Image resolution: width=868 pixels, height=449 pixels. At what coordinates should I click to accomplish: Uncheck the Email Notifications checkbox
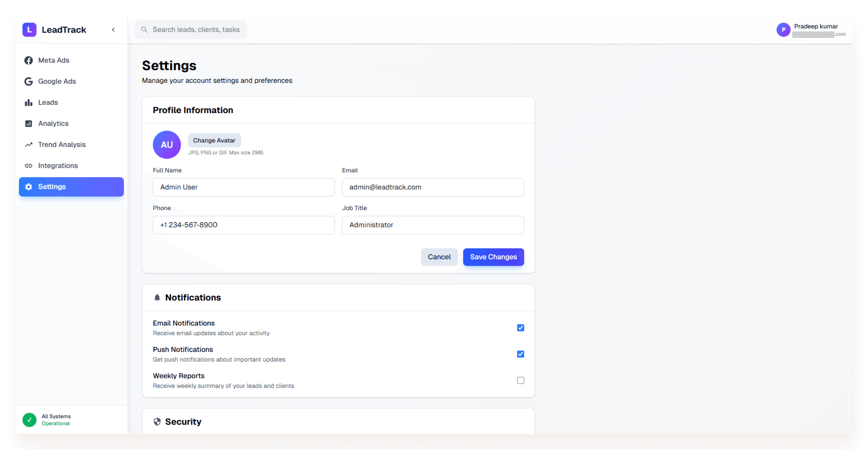[520, 328]
